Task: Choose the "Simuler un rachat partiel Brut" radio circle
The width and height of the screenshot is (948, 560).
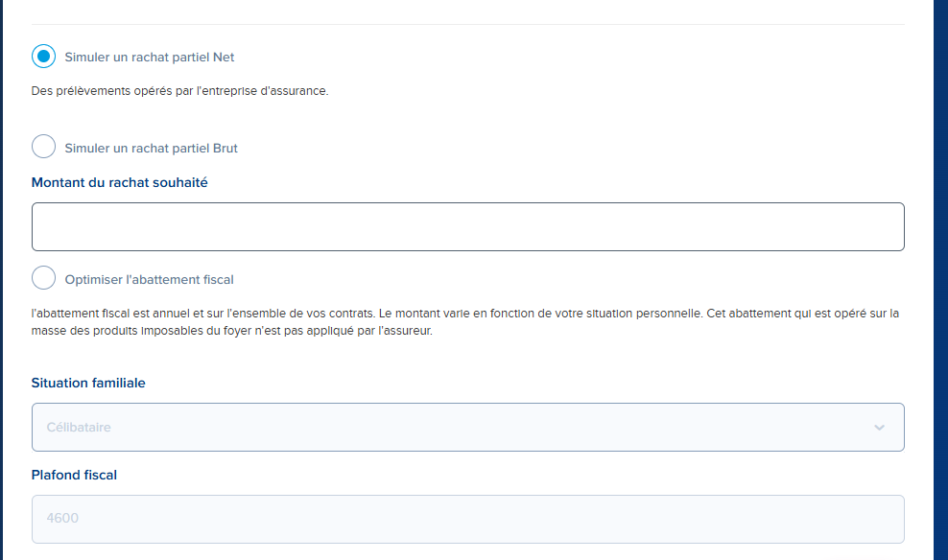Action: tap(43, 146)
